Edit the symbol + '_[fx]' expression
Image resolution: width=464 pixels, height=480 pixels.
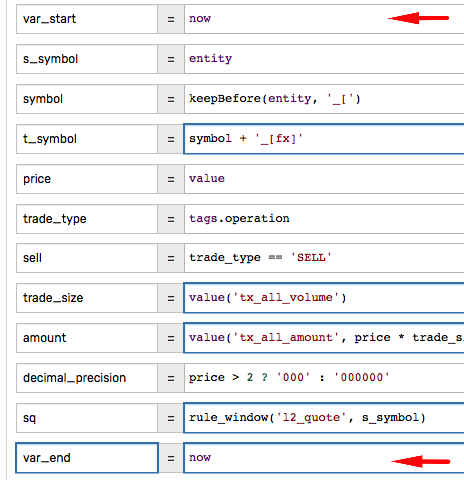[x=324, y=139]
